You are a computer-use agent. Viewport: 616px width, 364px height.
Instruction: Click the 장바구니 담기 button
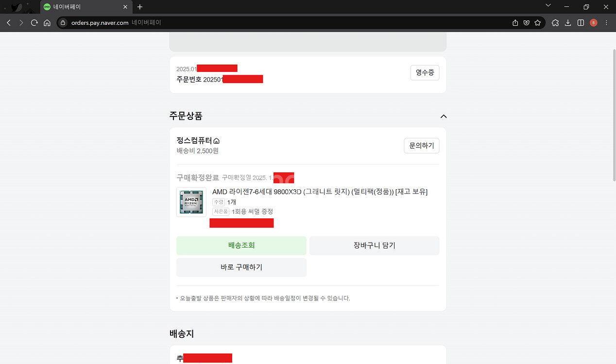coord(375,246)
